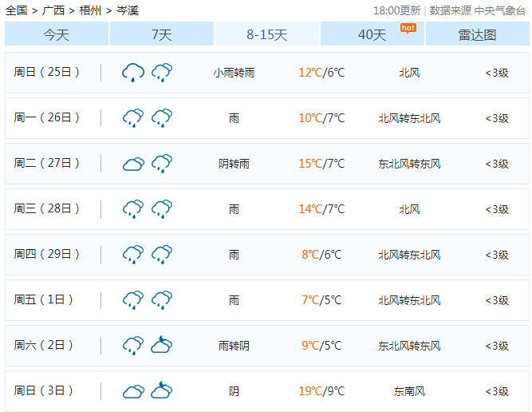Click Tuesday 27th daytime cloudy icon

133,164
